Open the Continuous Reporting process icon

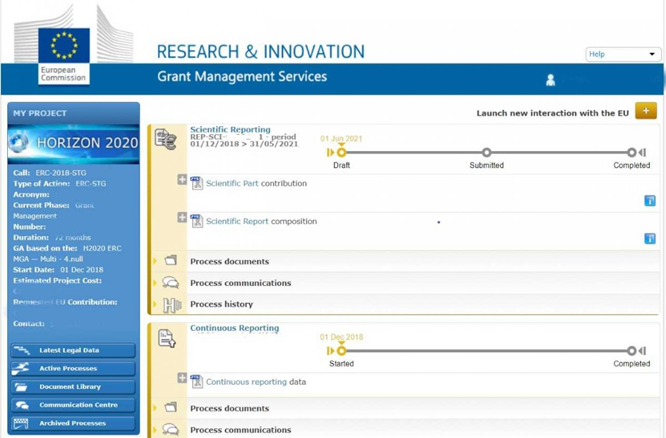pyautogui.click(x=166, y=339)
